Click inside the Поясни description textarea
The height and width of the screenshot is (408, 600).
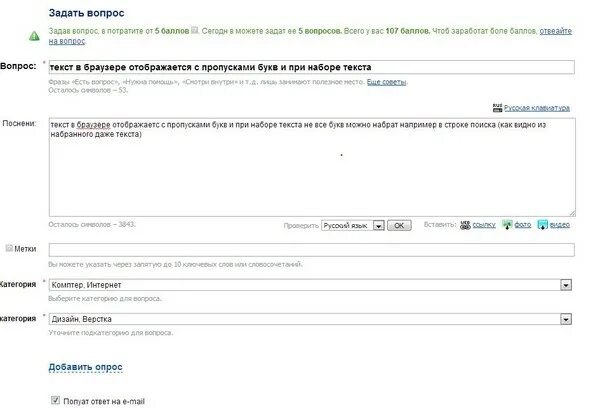click(x=310, y=170)
